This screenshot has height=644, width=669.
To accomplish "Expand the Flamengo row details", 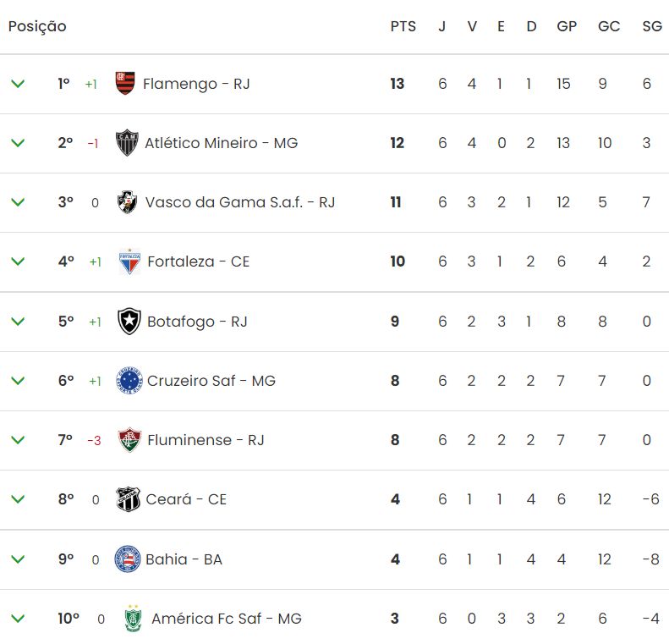I will tap(18, 84).
